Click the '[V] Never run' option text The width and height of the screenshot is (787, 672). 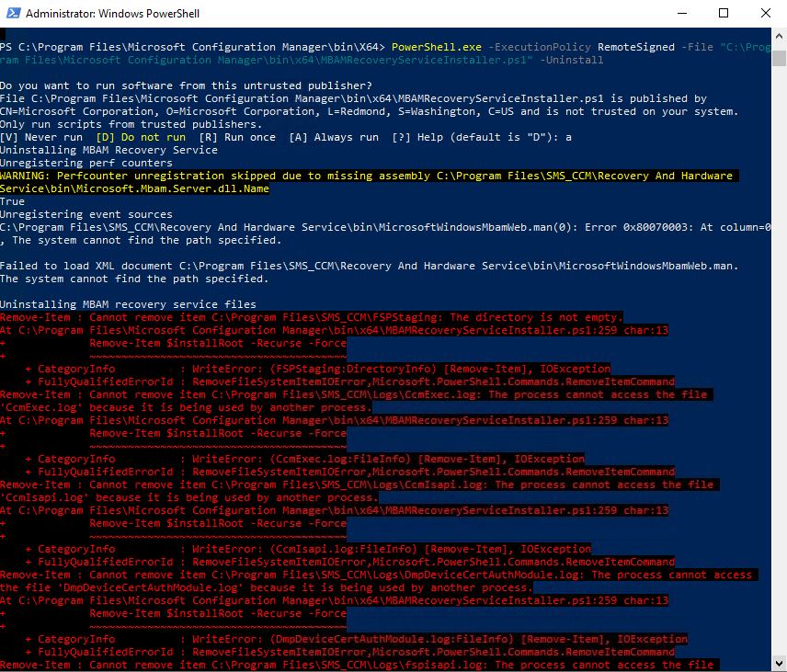(41, 138)
